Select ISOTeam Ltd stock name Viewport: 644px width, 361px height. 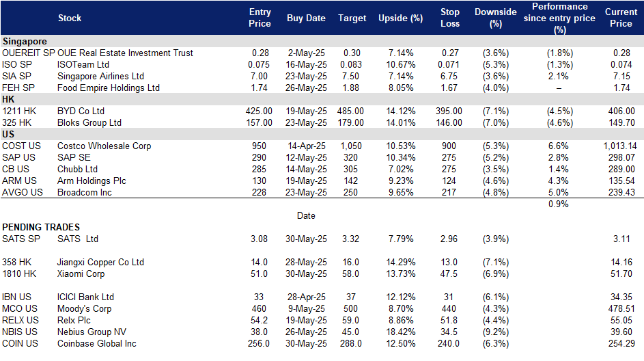[x=83, y=64]
